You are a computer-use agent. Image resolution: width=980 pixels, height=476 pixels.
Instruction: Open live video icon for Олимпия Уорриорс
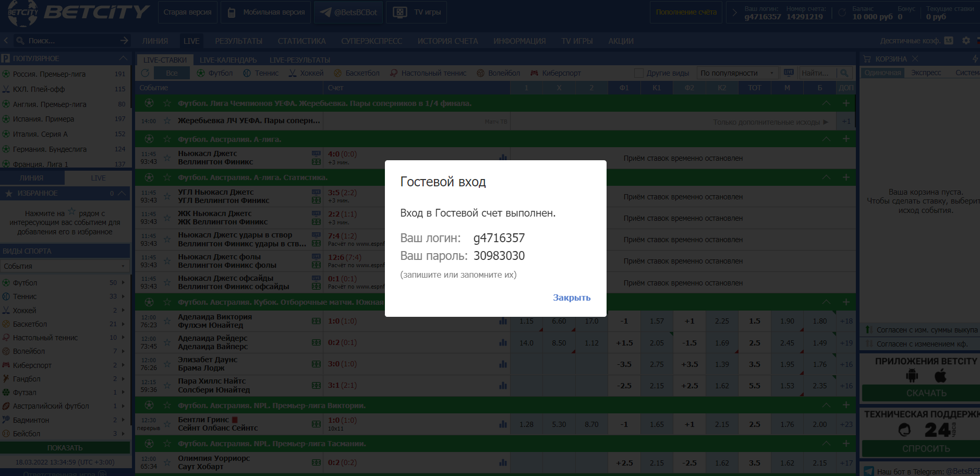pos(316,462)
